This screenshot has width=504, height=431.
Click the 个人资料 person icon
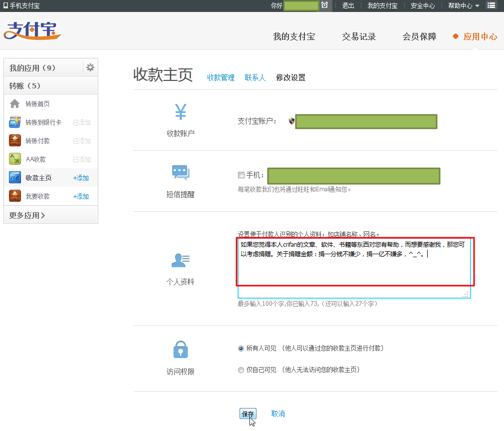tap(181, 261)
